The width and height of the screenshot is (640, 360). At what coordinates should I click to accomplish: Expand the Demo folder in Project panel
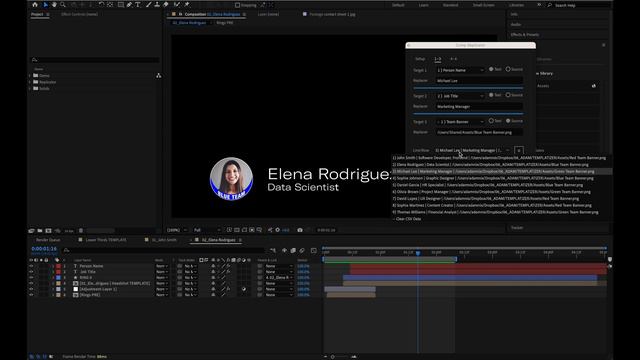(30, 76)
